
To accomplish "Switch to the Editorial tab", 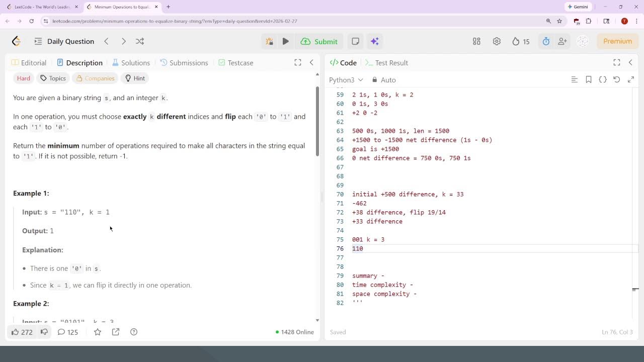I will coord(29,63).
